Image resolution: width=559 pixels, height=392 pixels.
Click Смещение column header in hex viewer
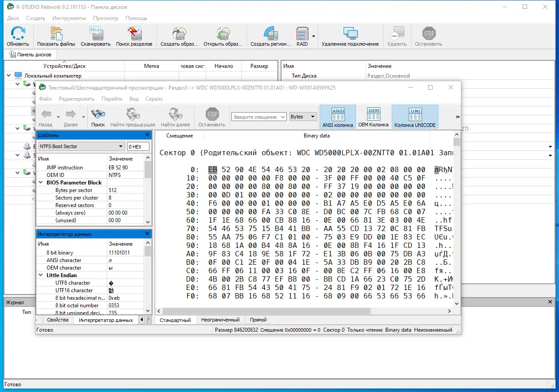coord(180,136)
